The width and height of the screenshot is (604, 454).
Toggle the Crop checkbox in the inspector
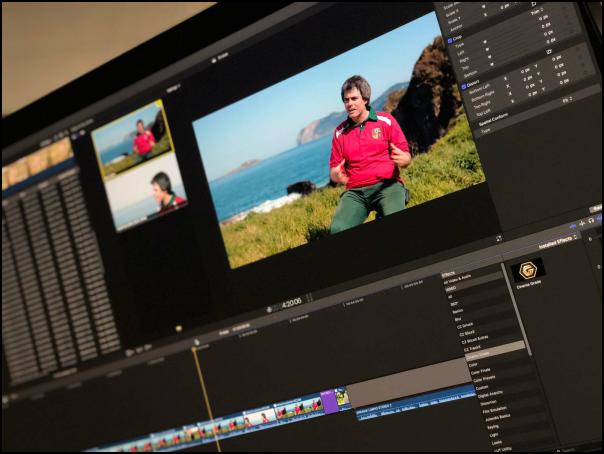pos(450,40)
